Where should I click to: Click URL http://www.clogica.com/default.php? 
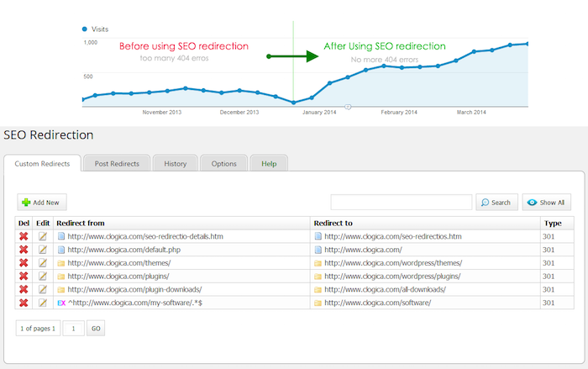[x=124, y=250]
